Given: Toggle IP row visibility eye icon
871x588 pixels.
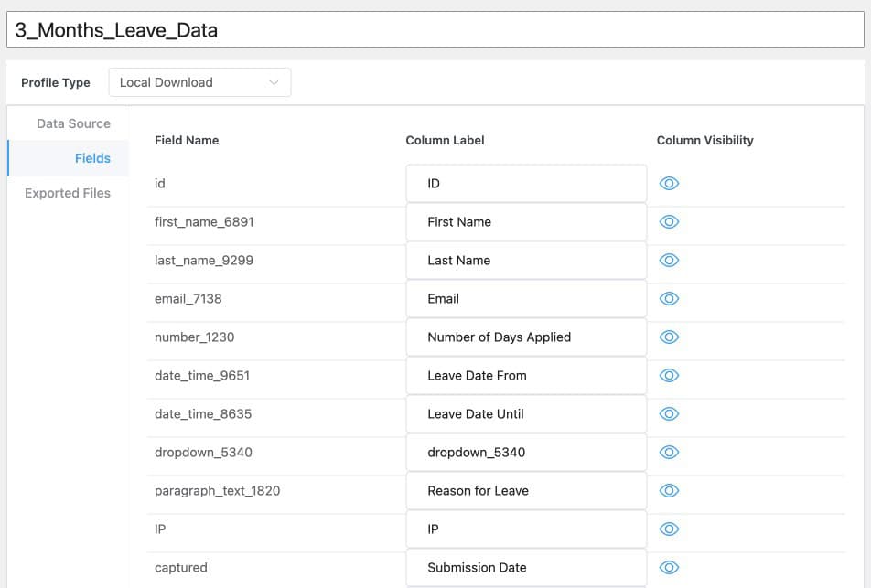Looking at the screenshot, I should [x=669, y=529].
